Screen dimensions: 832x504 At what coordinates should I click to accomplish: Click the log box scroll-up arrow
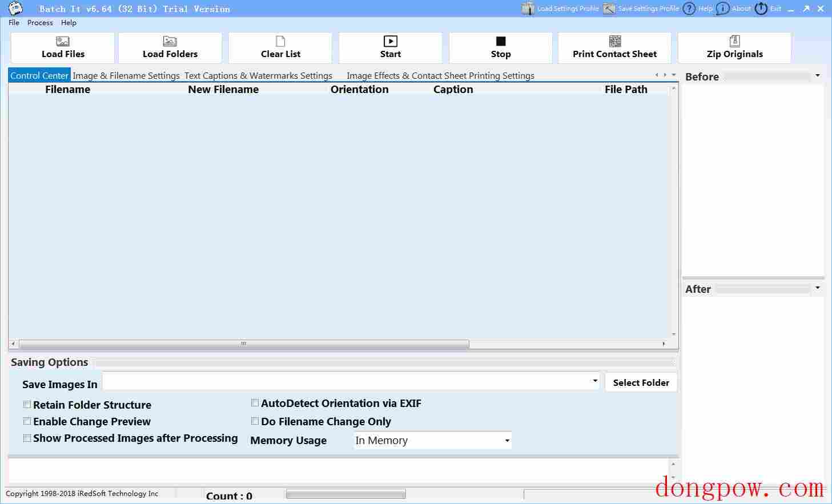point(674,464)
